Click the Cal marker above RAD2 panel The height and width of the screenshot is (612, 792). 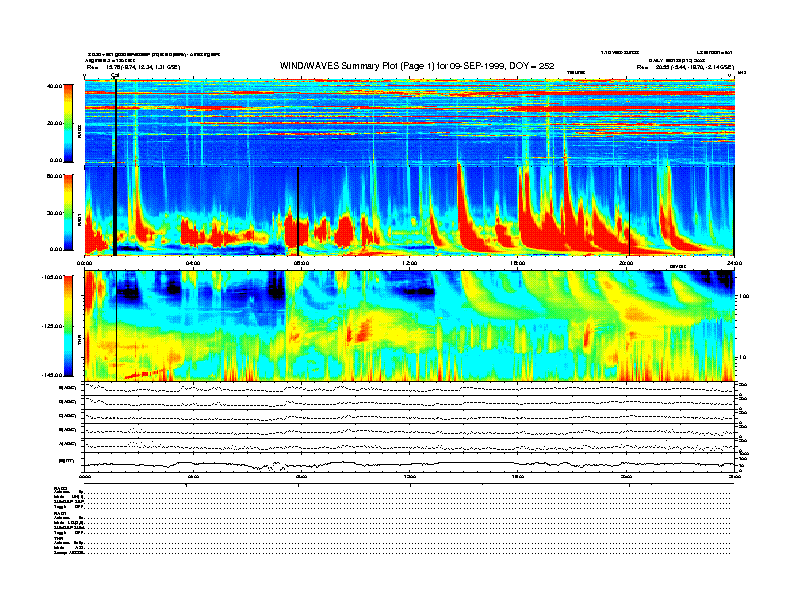point(115,76)
